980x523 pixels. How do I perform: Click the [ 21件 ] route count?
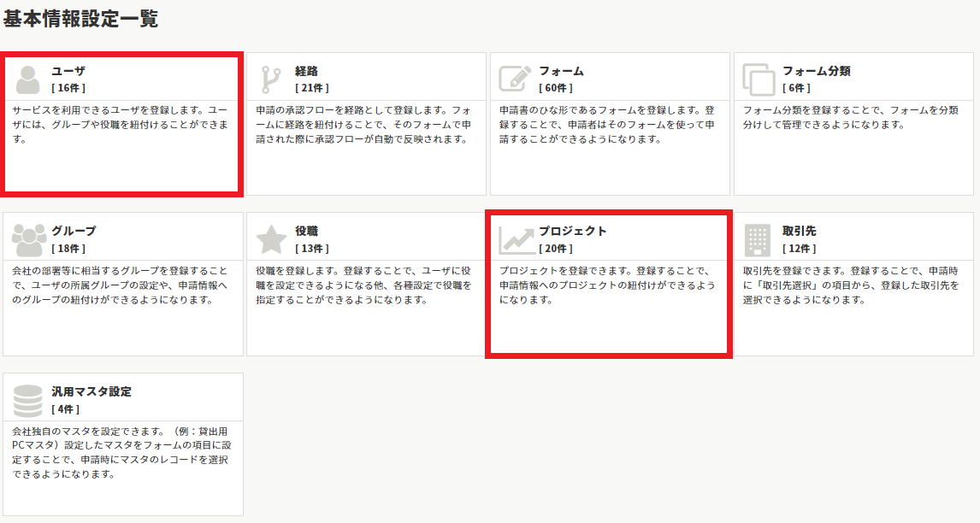coord(312,88)
